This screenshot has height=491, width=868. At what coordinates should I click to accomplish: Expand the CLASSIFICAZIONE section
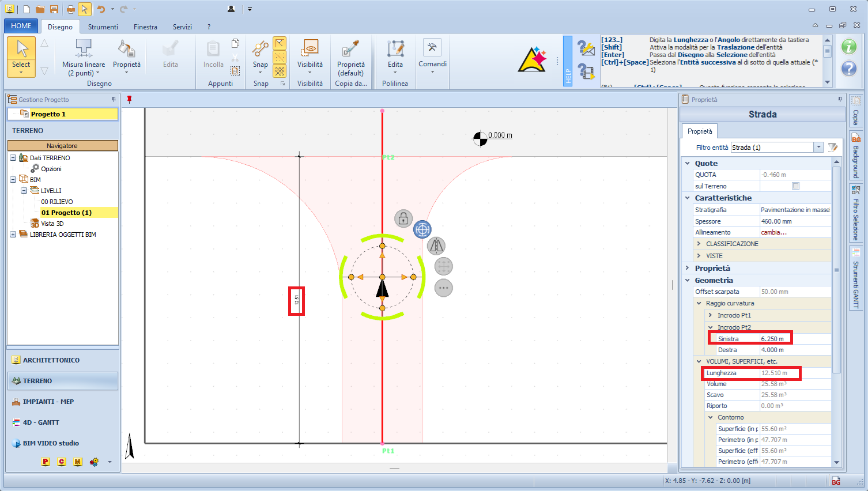point(699,244)
